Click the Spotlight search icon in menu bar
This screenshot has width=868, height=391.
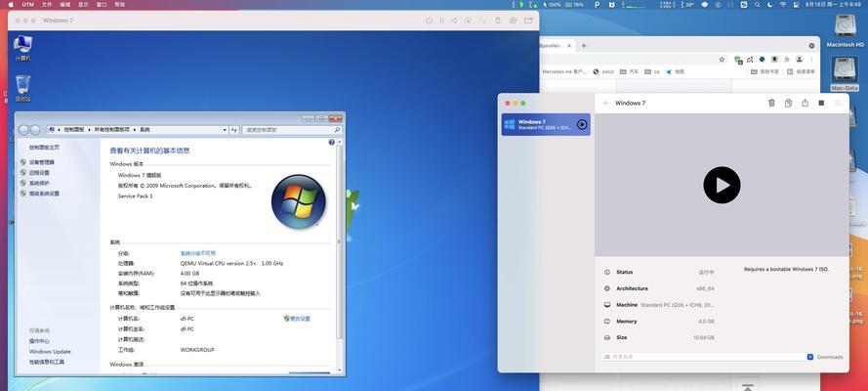tap(758, 5)
